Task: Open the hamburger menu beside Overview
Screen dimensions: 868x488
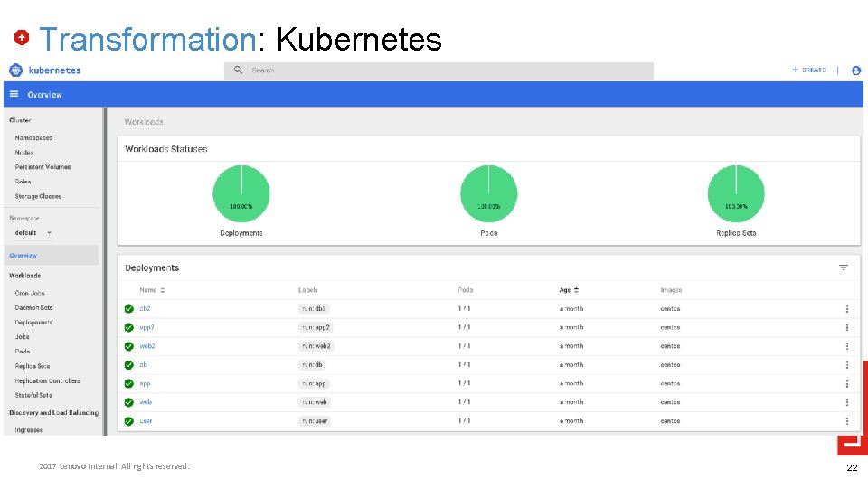Action: [14, 94]
